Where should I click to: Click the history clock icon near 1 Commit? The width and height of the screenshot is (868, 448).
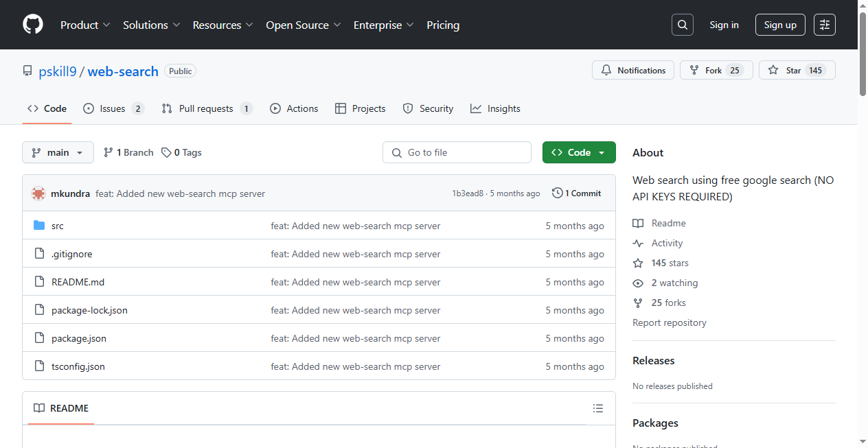[x=558, y=193]
